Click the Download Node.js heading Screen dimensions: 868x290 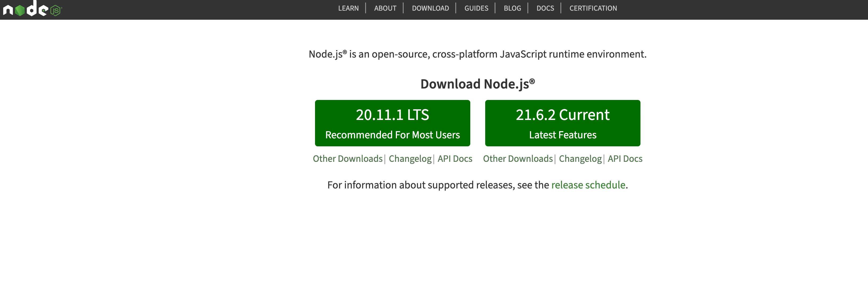(477, 84)
